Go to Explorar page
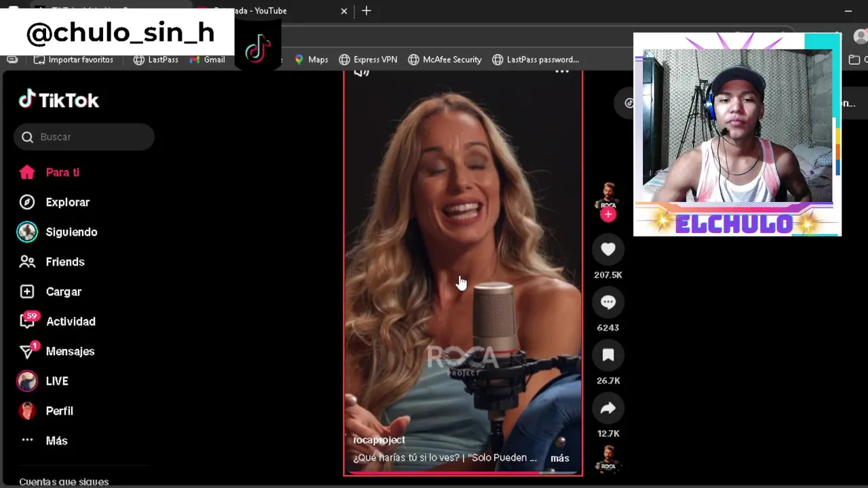 point(68,202)
